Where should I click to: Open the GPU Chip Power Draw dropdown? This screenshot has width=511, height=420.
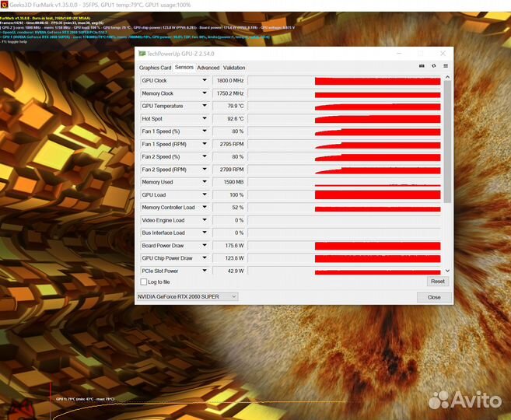click(x=205, y=258)
